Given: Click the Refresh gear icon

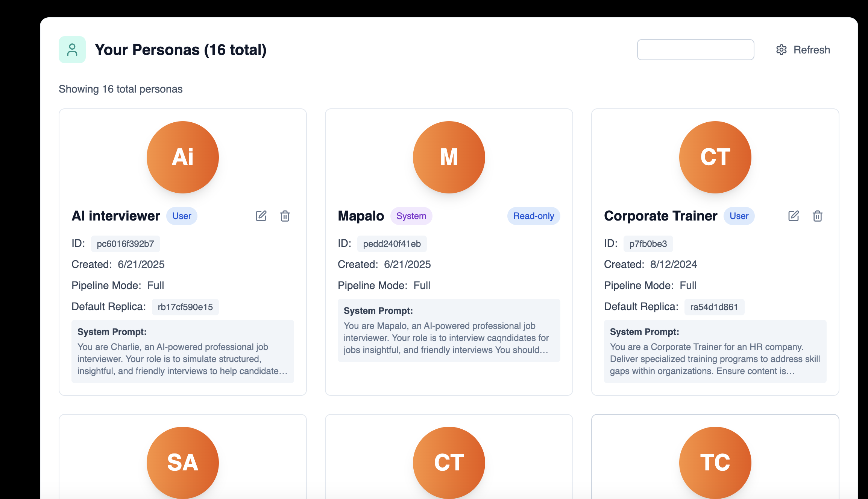Looking at the screenshot, I should click(782, 50).
